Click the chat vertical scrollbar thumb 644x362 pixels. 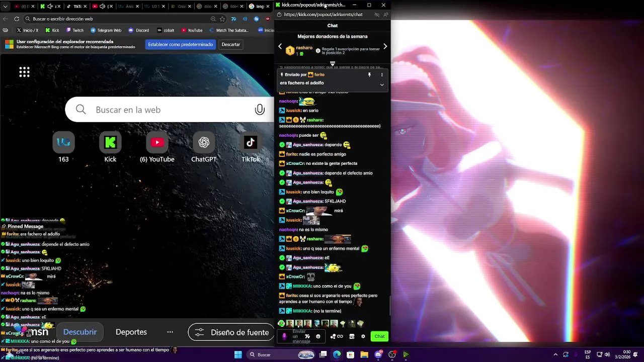(x=389, y=305)
